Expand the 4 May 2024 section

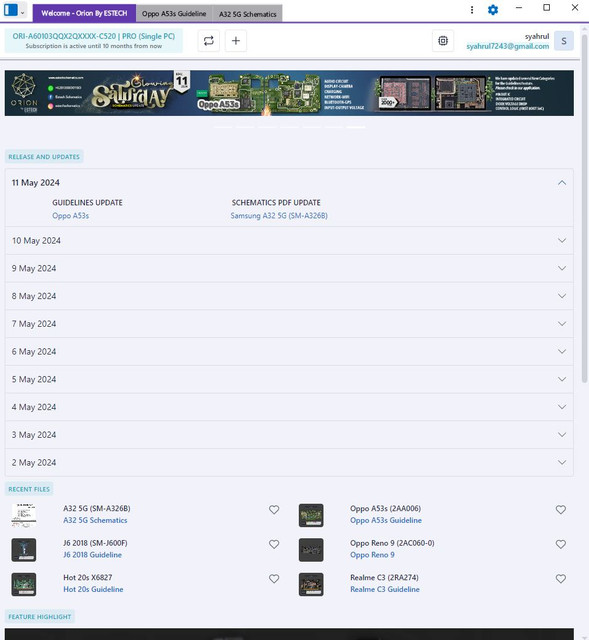pyautogui.click(x=289, y=407)
